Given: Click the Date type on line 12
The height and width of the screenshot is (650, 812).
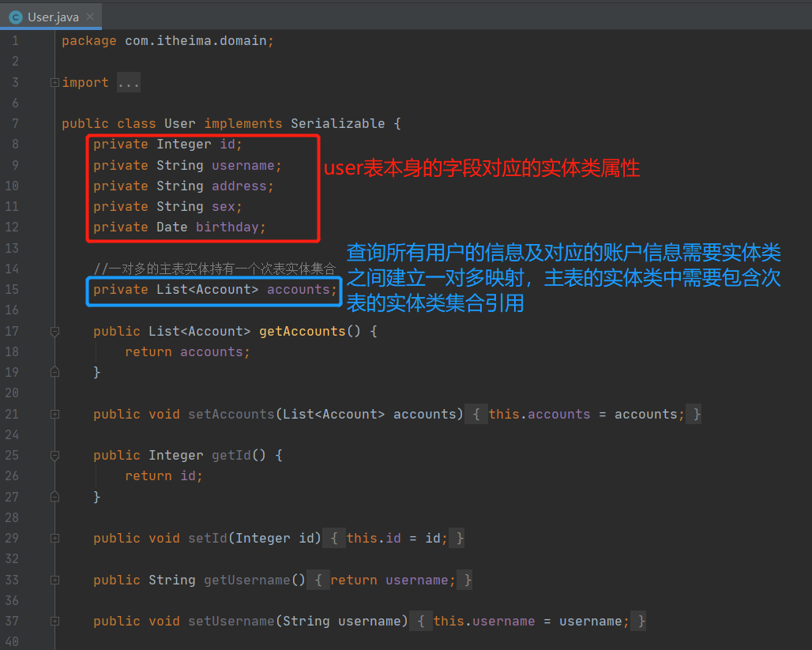Looking at the screenshot, I should click(x=172, y=227).
